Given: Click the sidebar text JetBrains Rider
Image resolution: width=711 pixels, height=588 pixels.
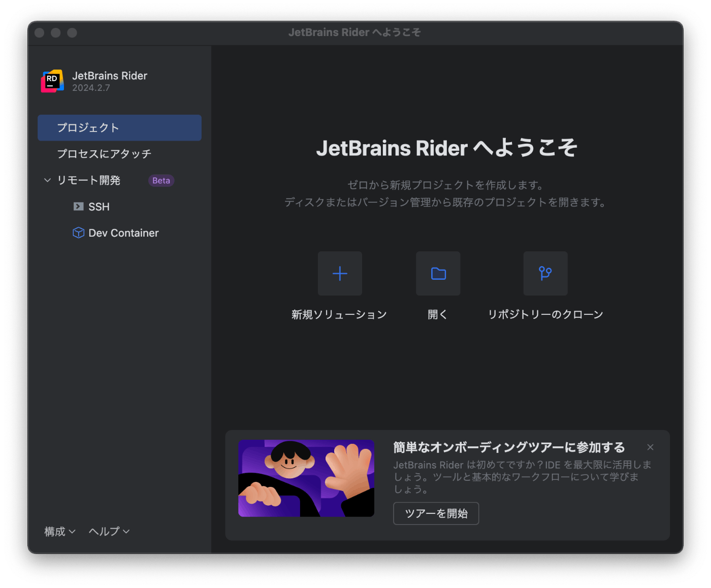Looking at the screenshot, I should [110, 76].
